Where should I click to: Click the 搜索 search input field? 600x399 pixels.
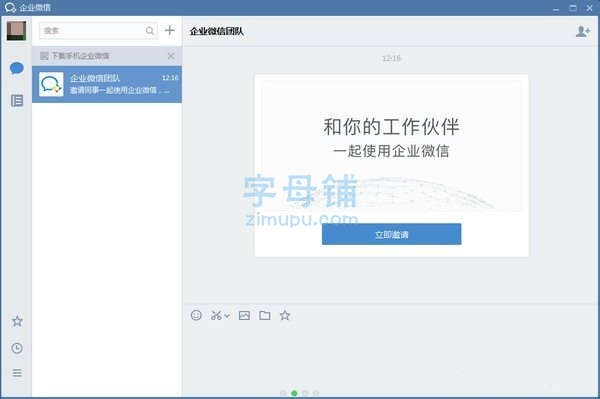(98, 31)
